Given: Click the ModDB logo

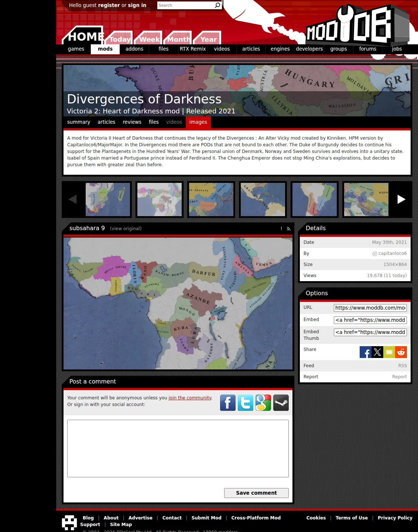Looking at the screenshot, I should [357, 26].
